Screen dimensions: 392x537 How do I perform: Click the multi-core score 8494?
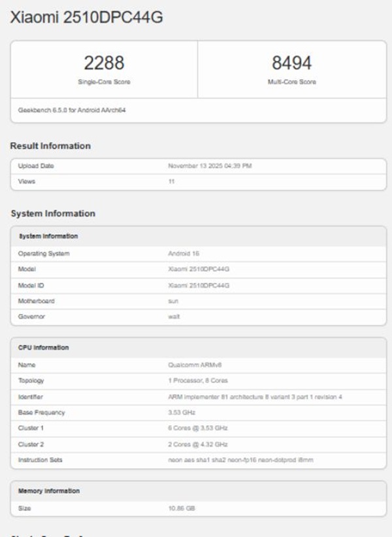291,63
